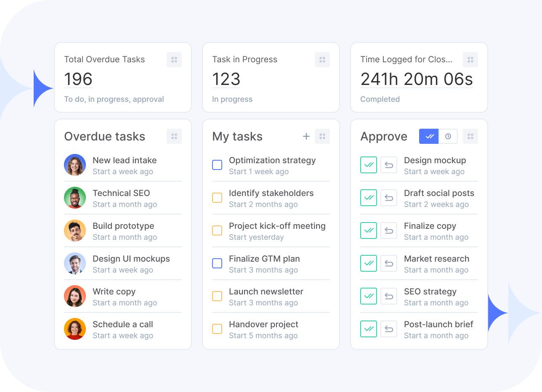Click plus icon to add My tasks item

[306, 136]
